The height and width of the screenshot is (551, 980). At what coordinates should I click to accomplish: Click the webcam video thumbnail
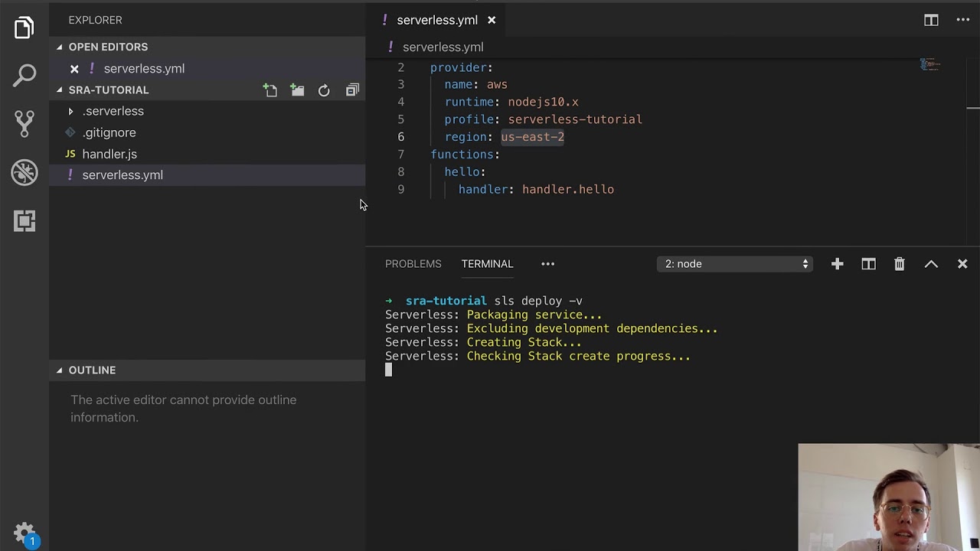pyautogui.click(x=888, y=497)
